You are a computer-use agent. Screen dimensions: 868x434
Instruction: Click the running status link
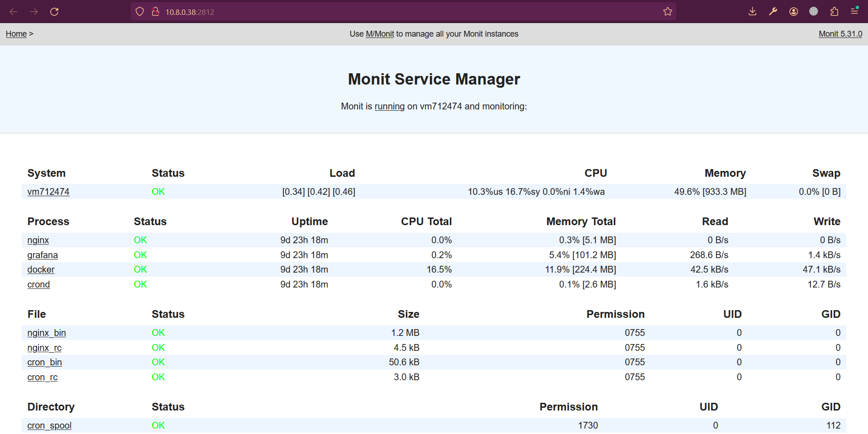[x=390, y=106]
